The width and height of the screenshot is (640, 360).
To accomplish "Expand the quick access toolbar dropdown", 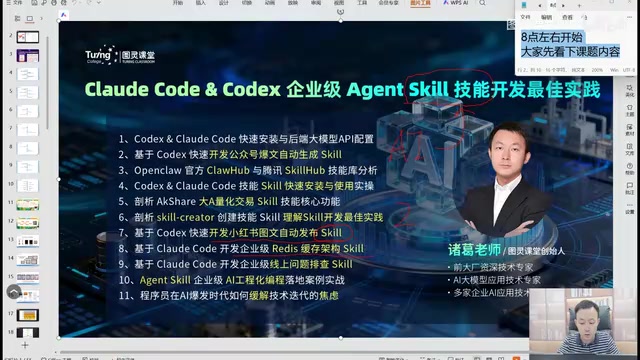I will tap(99, 2).
